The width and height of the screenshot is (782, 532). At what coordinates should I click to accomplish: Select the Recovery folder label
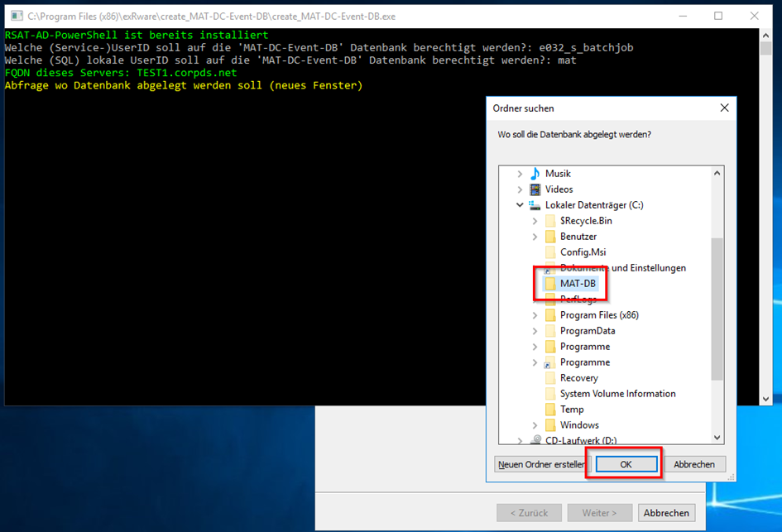click(578, 378)
